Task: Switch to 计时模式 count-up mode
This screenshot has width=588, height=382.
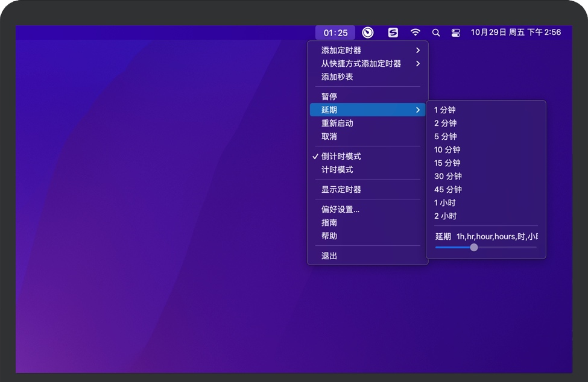Action: pos(337,169)
